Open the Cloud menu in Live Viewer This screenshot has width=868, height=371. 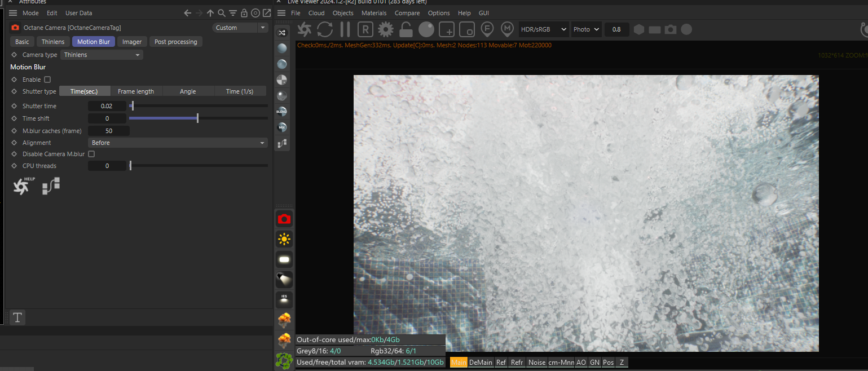pos(316,13)
